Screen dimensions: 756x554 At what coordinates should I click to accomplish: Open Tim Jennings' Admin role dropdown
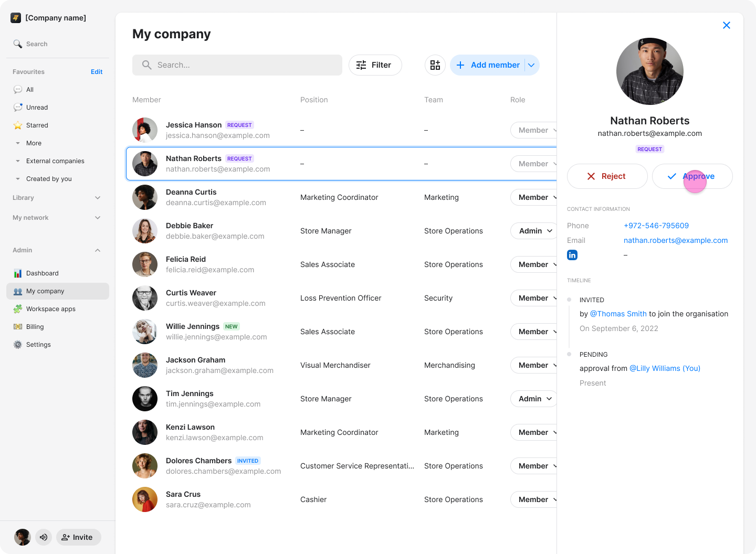click(534, 399)
